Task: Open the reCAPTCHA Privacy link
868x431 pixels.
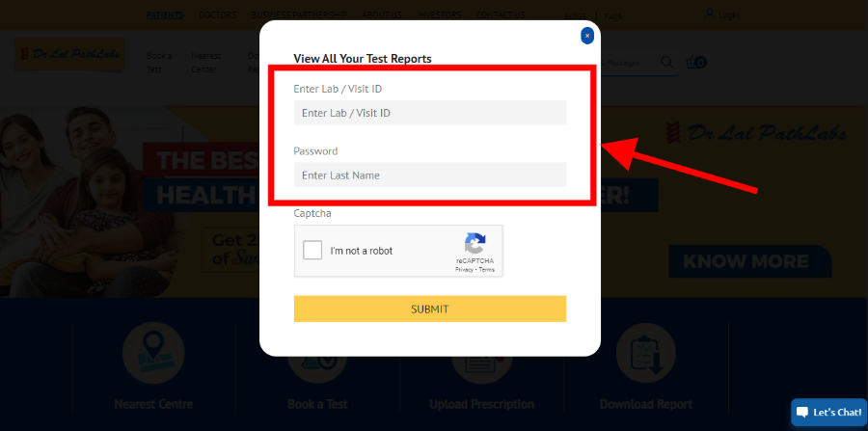Action: tap(464, 269)
